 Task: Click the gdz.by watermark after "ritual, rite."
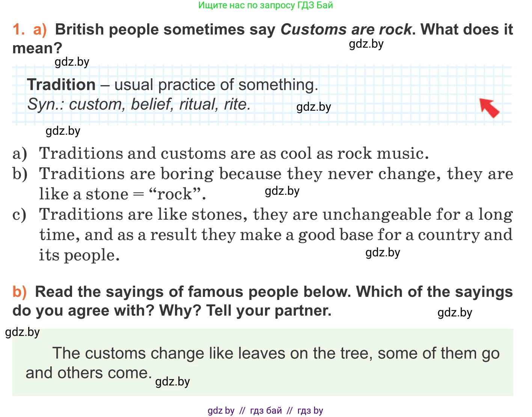[313, 107]
